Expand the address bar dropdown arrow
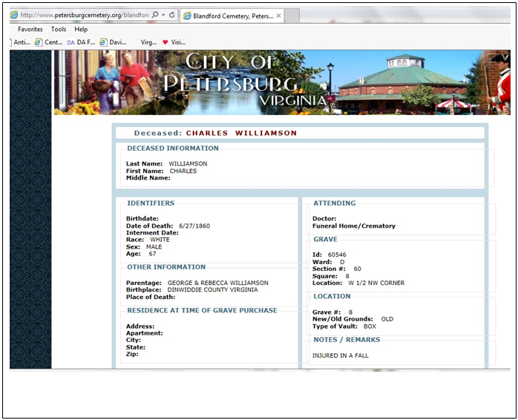The image size is (518, 420). point(163,15)
